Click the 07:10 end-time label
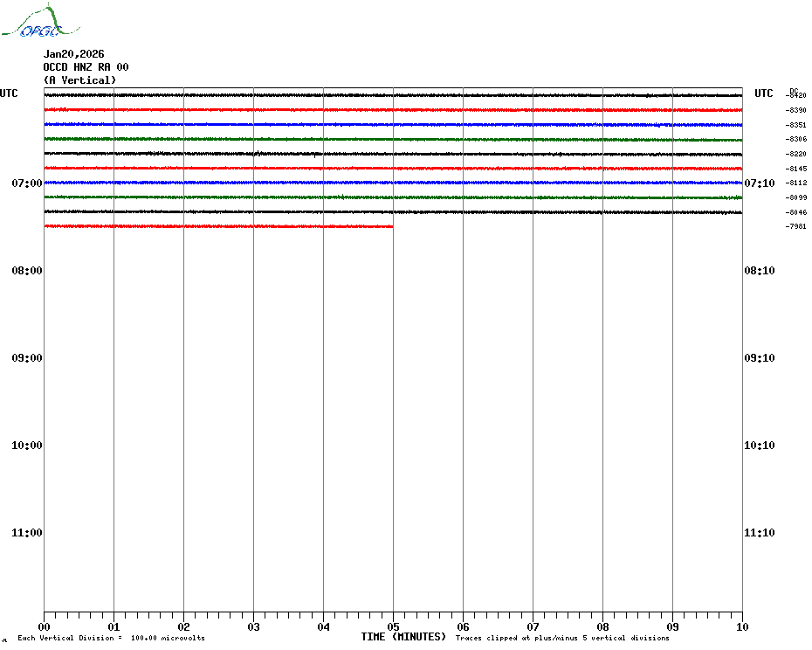 point(760,183)
